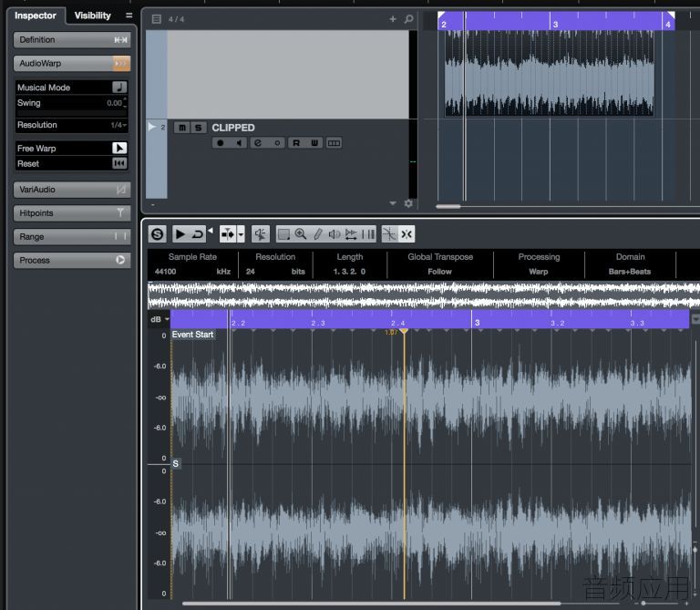Viewport: 700px width, 610px height.
Task: Click the small circle button next to 'e'
Action: pyautogui.click(x=277, y=143)
